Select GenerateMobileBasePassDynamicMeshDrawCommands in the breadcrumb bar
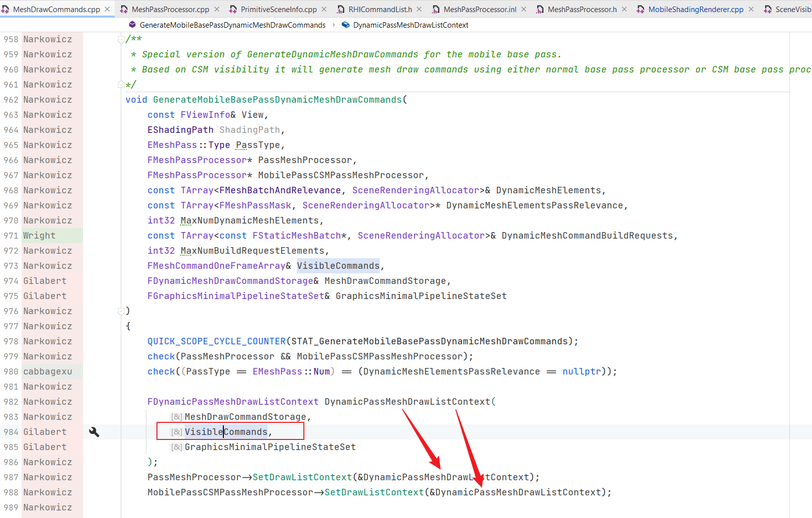 [232, 25]
